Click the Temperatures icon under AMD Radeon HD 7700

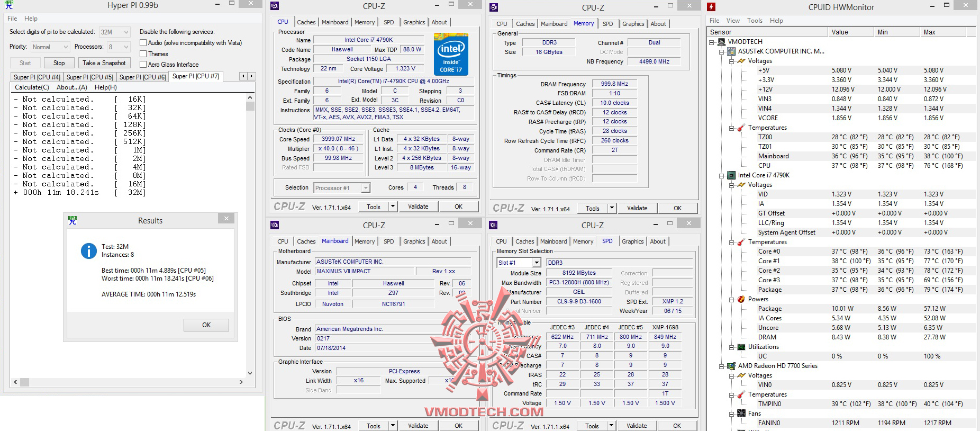pos(741,394)
